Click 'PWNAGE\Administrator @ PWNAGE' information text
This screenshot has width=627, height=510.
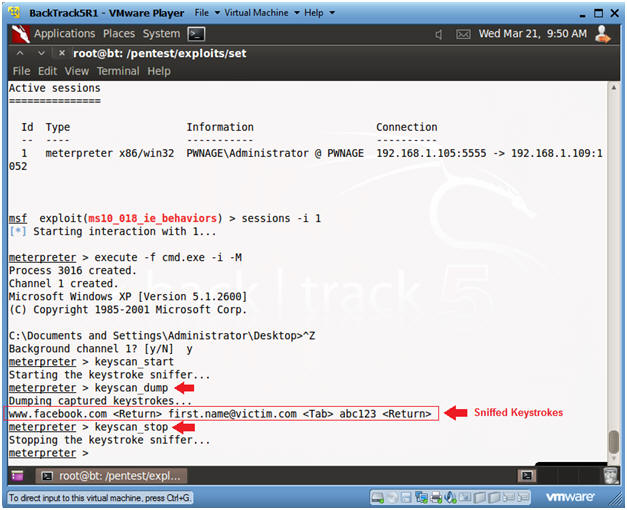click(275, 153)
